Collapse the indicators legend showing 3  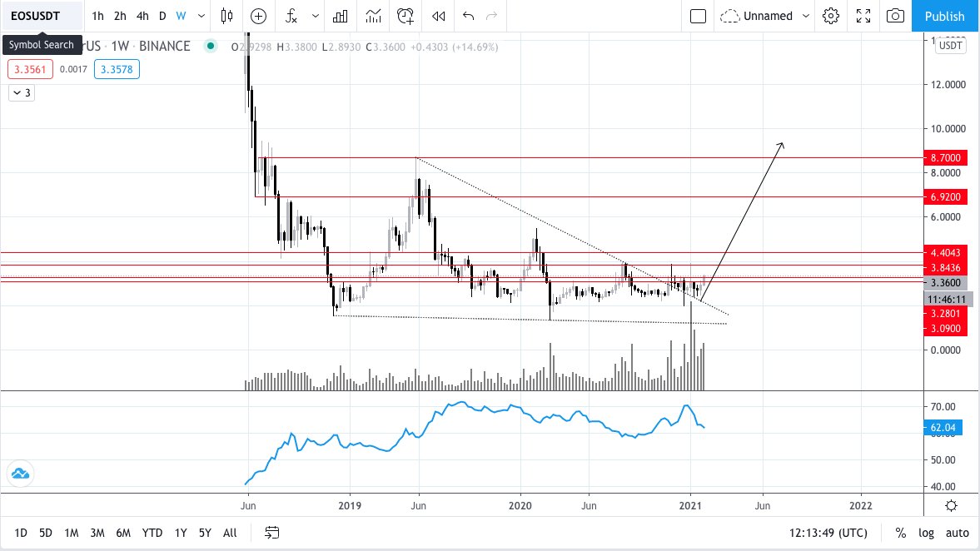pyautogui.click(x=22, y=92)
